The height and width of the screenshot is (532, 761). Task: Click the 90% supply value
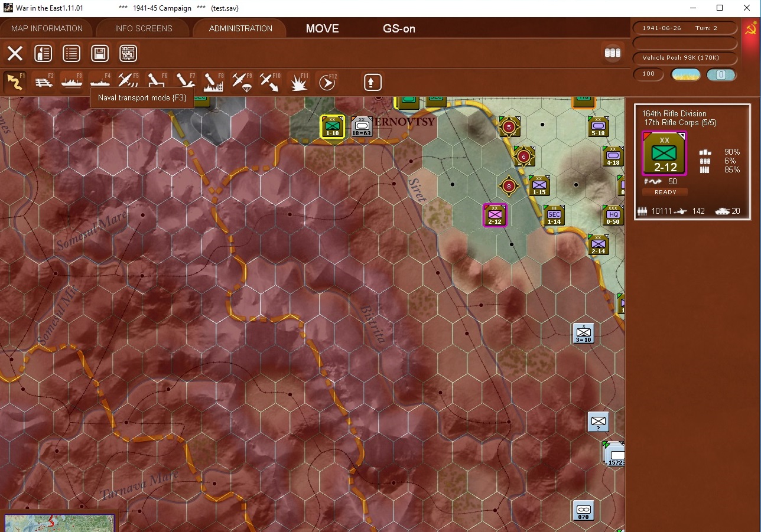731,152
